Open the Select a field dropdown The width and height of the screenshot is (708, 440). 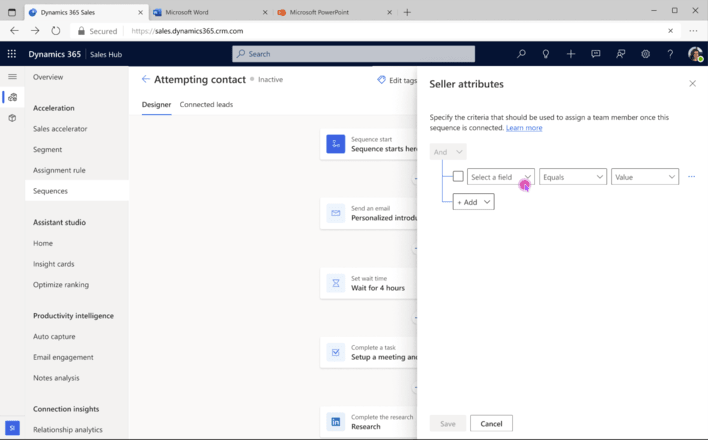(501, 177)
